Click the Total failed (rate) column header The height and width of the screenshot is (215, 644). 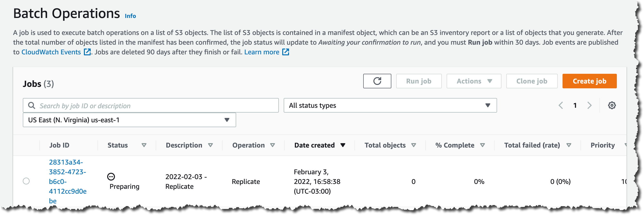[x=532, y=145]
